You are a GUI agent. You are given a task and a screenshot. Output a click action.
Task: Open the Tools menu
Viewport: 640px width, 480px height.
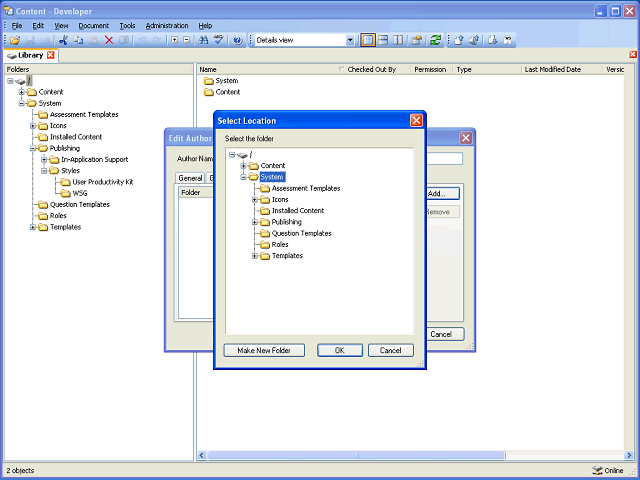127,26
